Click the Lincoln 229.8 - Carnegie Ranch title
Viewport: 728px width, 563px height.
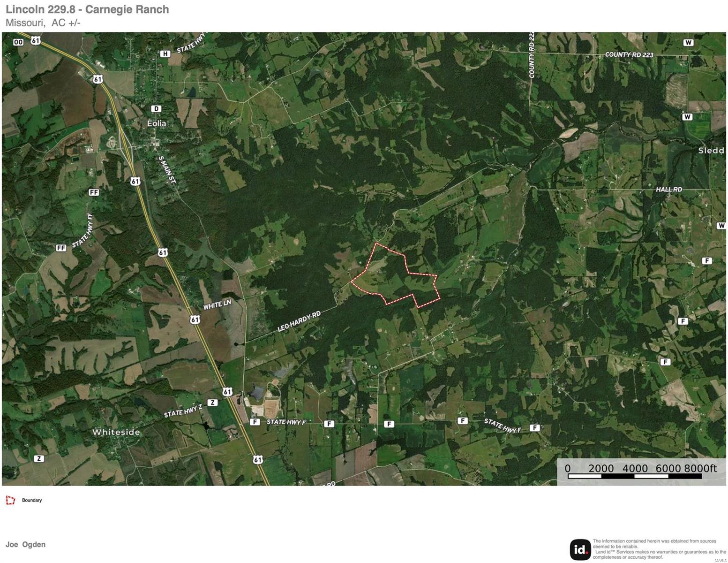pos(87,9)
